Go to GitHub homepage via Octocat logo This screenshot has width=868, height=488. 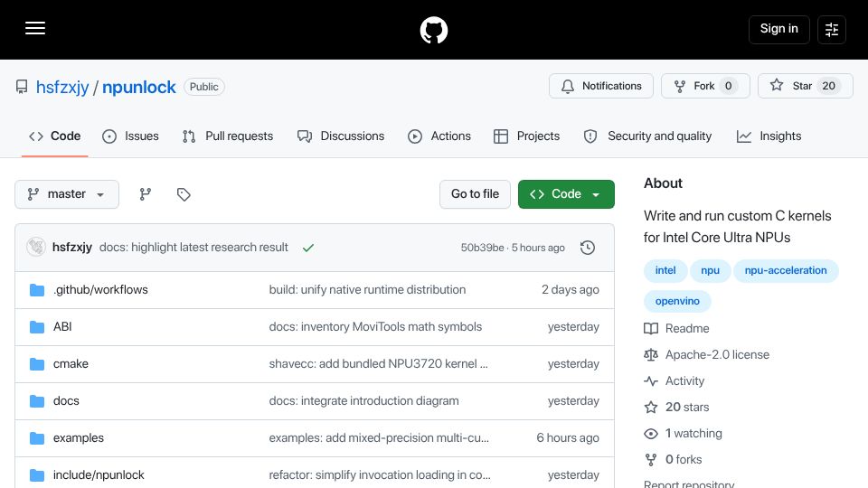433,30
